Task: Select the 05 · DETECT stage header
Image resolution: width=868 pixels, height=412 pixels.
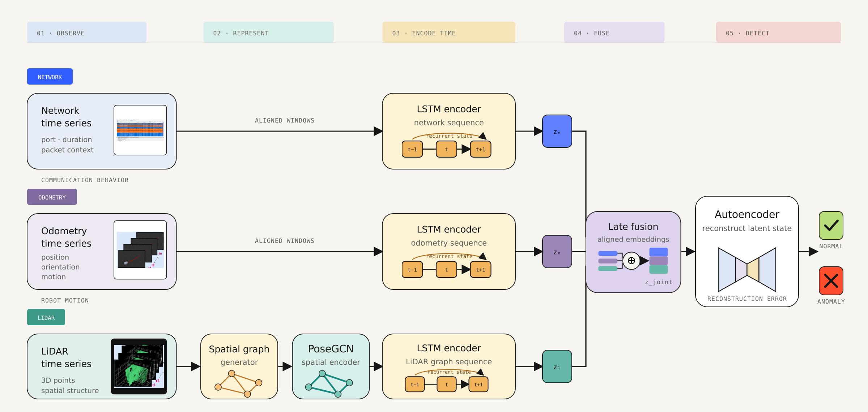Action: pos(778,33)
